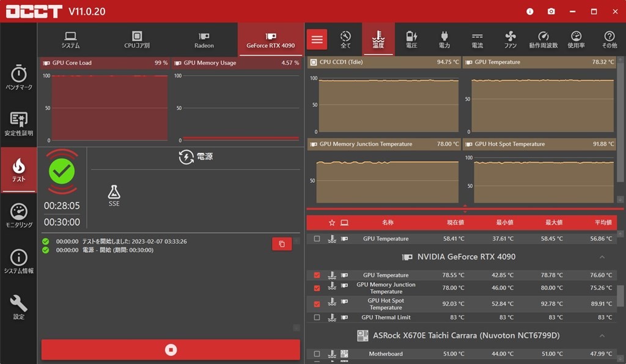626x364 pixels.
Task: Enable the Motherboard temperature checkbox
Action: (317, 354)
